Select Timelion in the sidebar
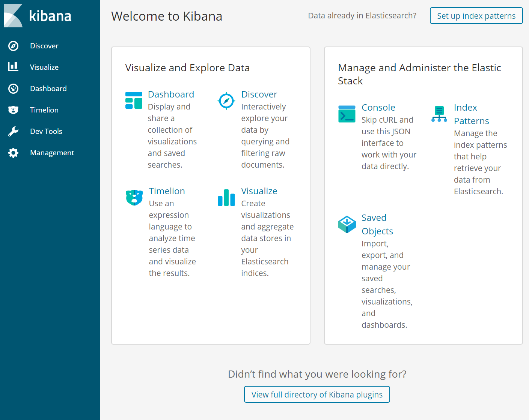Image resolution: width=529 pixels, height=420 pixels. pos(44,110)
